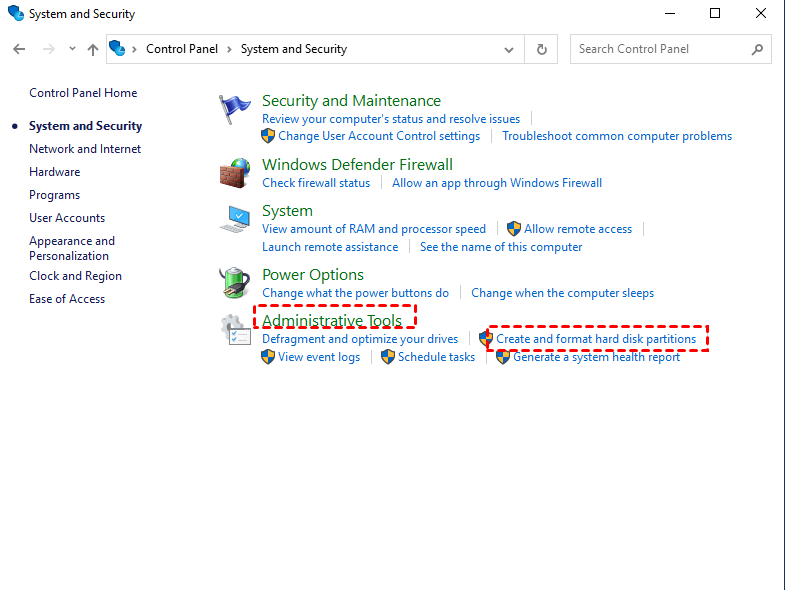
Task: Click the Control Panel icon in address bar
Action: coord(117,49)
